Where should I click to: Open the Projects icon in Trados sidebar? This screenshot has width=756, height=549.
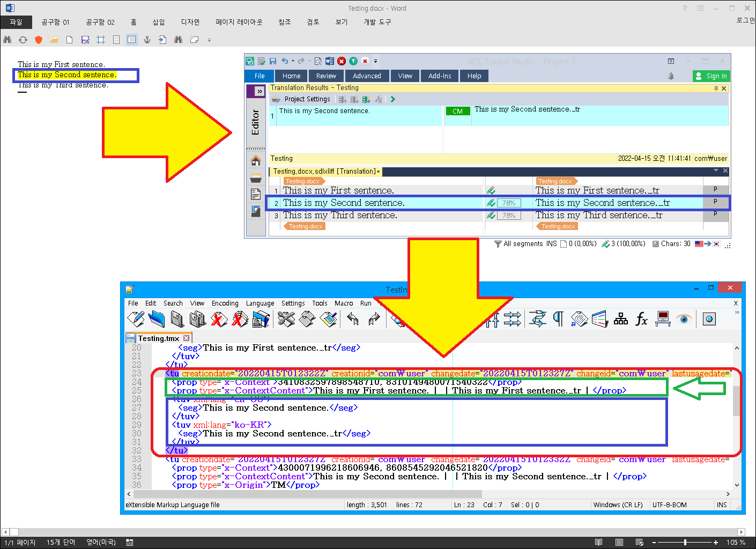[x=256, y=177]
